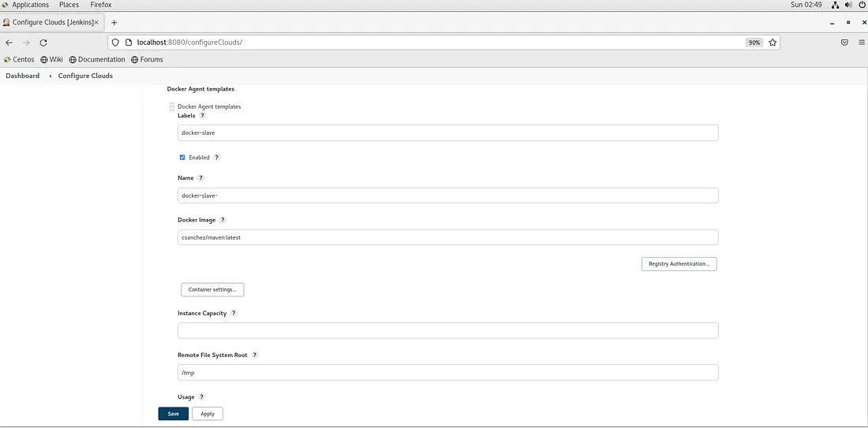This screenshot has height=428, width=868.
Task: Click the volume speaker icon
Action: point(848,5)
